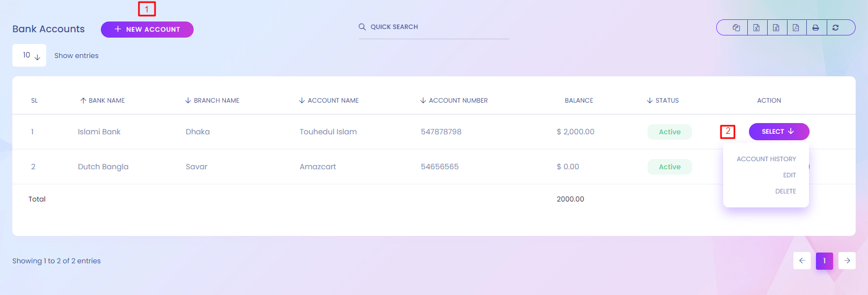Image resolution: width=868 pixels, height=295 pixels.
Task: Click the spreadsheet export icon beside the PDF icon
Action: [776, 27]
